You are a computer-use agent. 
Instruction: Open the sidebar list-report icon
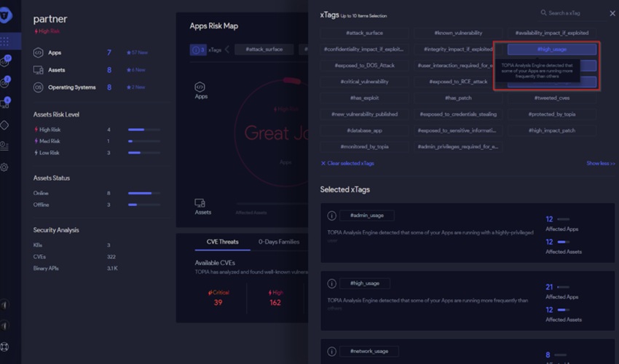tap(4, 146)
